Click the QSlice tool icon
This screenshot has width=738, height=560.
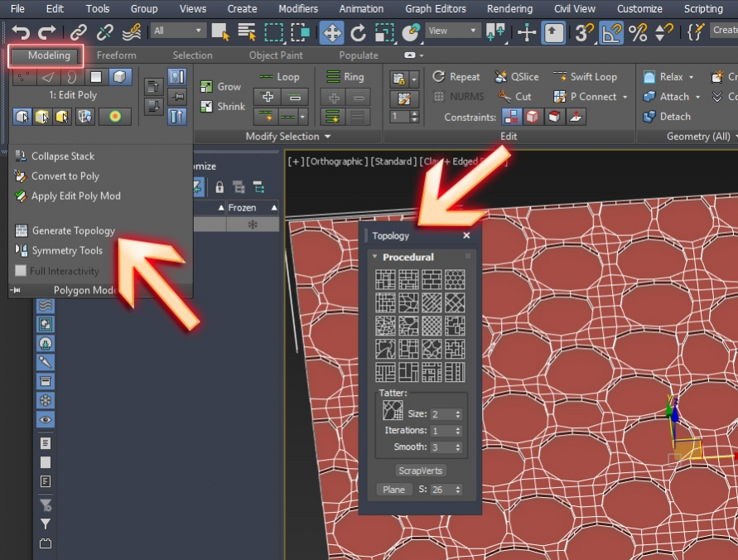(501, 76)
